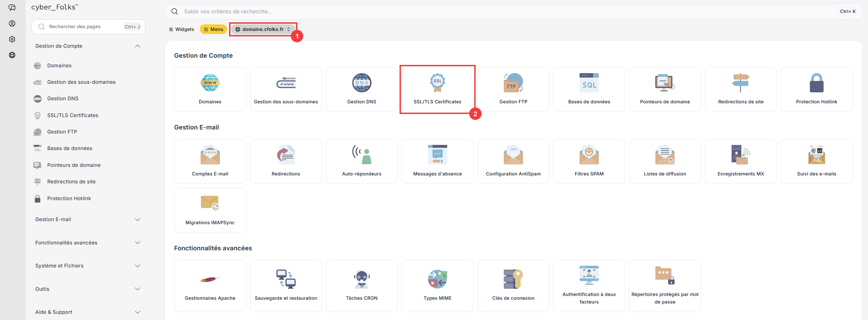The width and height of the screenshot is (868, 320).
Task: Expand the Fonctionnalités avancées sidebar section
Action: pyautogui.click(x=88, y=243)
